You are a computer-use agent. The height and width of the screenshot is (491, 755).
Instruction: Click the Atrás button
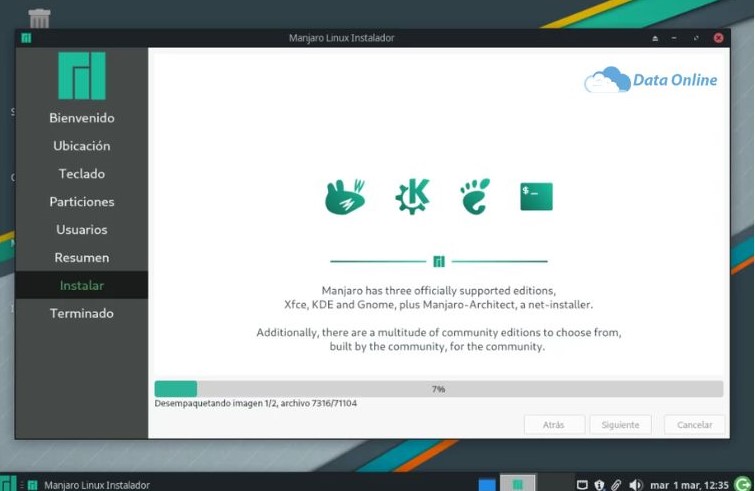coord(554,425)
